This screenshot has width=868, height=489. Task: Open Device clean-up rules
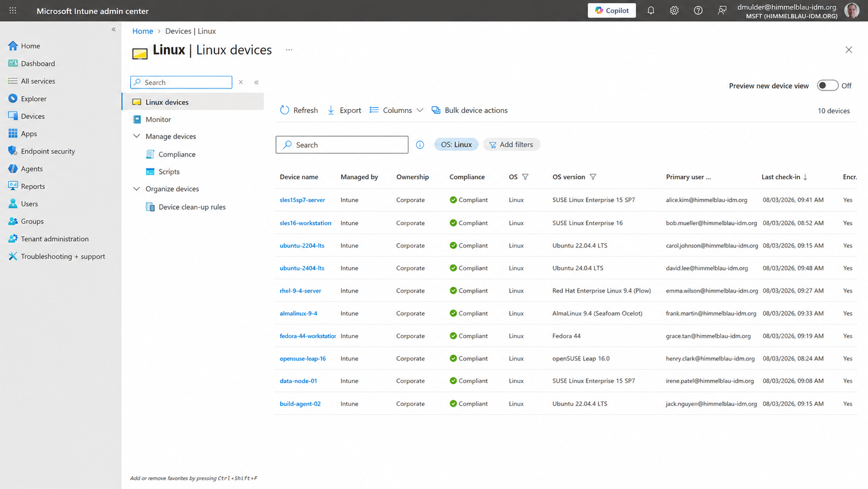[x=192, y=207]
